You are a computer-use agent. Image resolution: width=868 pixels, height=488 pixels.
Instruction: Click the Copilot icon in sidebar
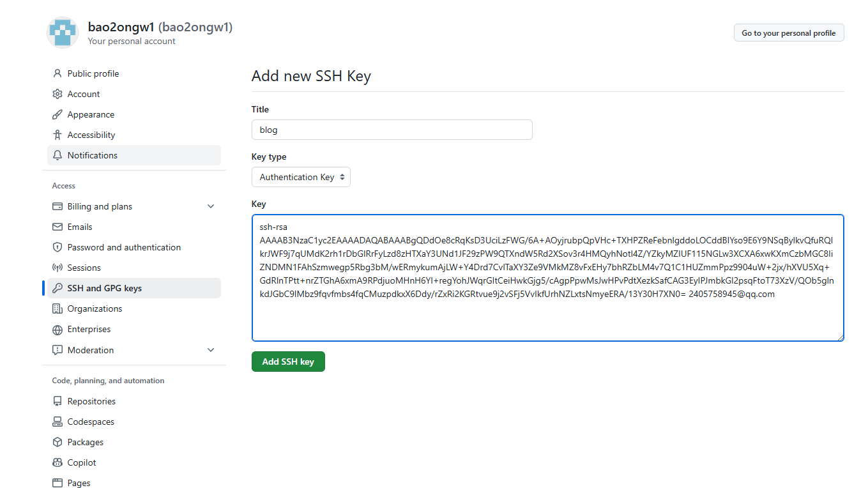coord(57,462)
